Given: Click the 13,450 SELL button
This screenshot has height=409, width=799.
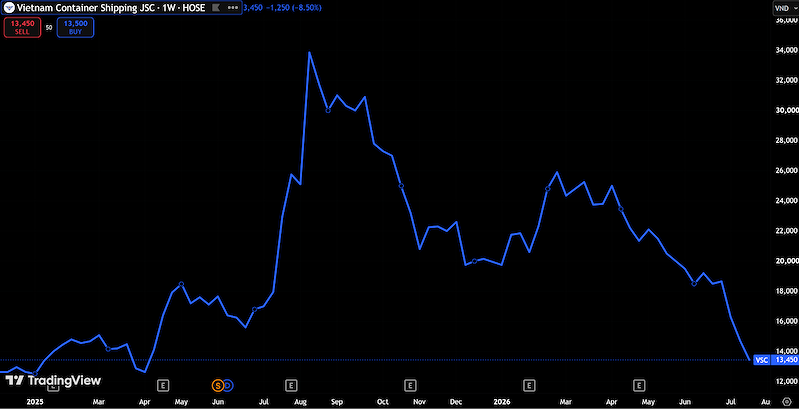Looking at the screenshot, I should click(22, 28).
